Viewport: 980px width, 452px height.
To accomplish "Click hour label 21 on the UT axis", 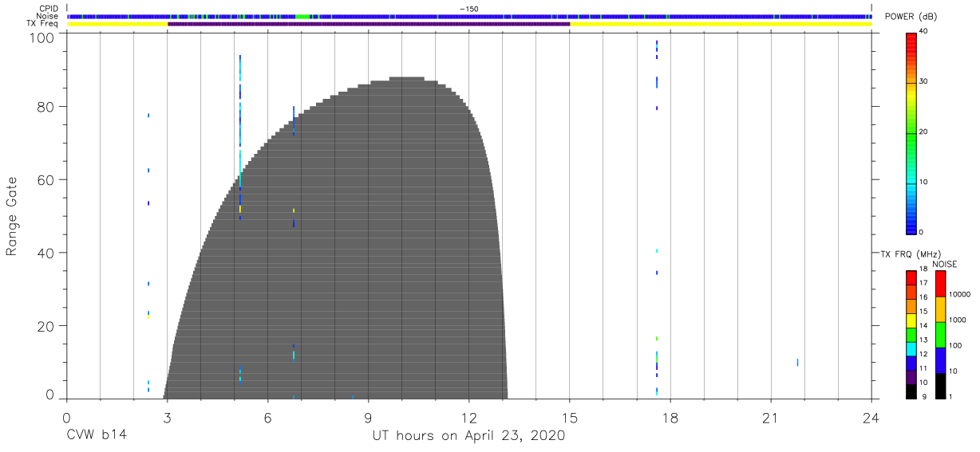I will (771, 419).
